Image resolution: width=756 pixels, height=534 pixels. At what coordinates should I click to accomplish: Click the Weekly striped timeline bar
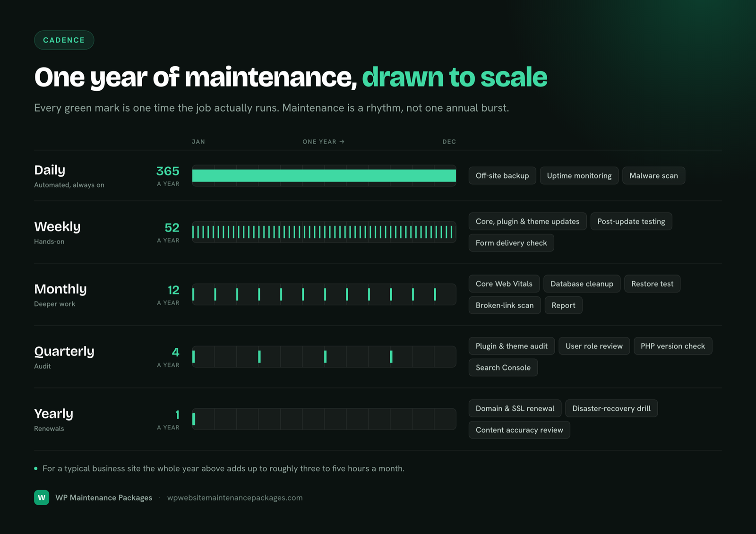pos(324,232)
